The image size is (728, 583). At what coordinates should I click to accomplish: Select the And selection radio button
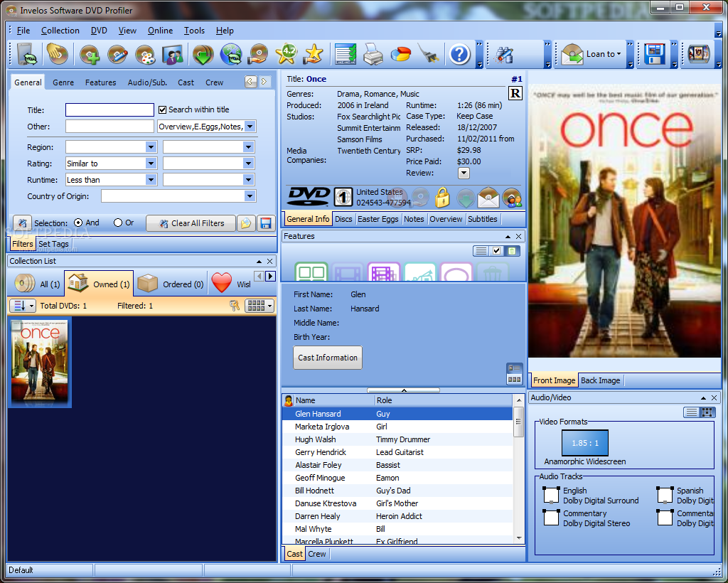tap(78, 223)
